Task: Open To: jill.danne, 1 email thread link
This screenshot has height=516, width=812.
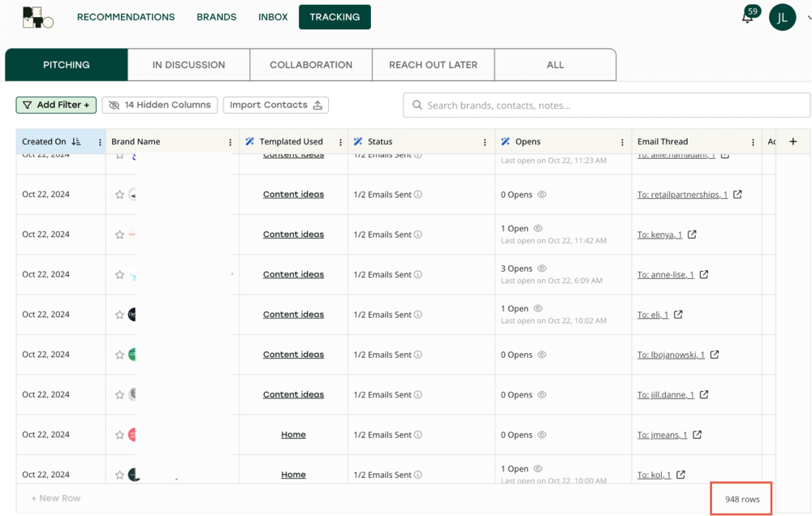Action: point(666,395)
